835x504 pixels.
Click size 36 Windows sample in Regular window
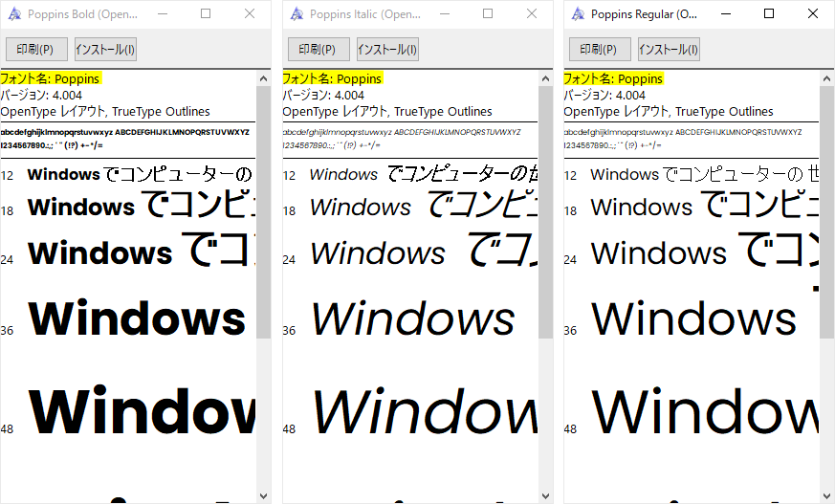point(693,318)
